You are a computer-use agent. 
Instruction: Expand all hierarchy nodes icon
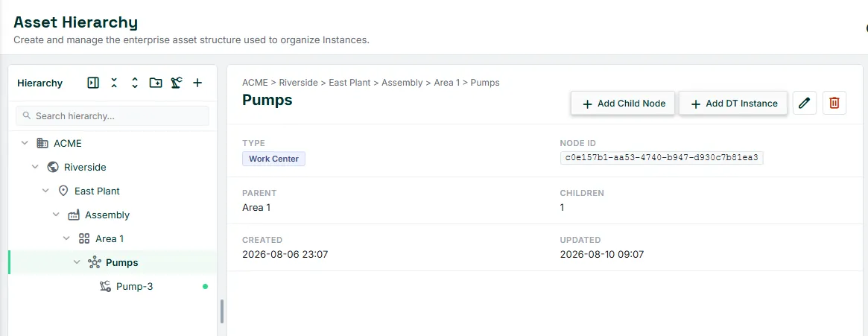[135, 83]
